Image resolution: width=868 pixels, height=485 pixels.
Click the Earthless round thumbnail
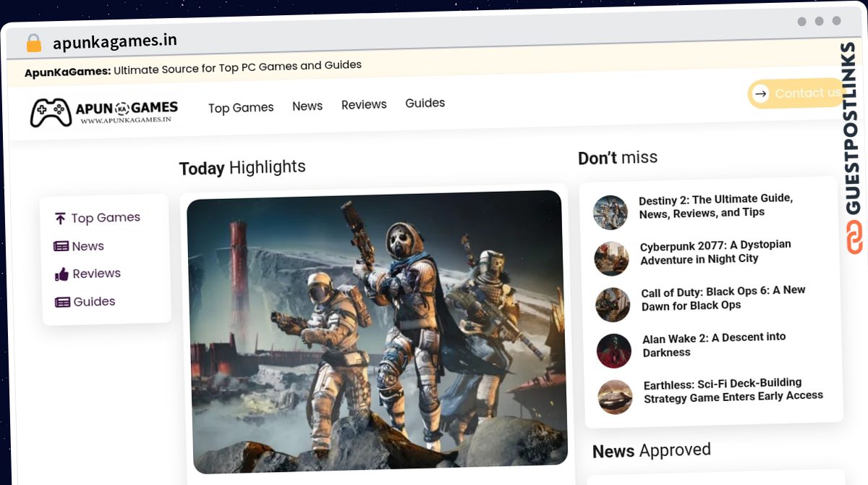coord(615,397)
